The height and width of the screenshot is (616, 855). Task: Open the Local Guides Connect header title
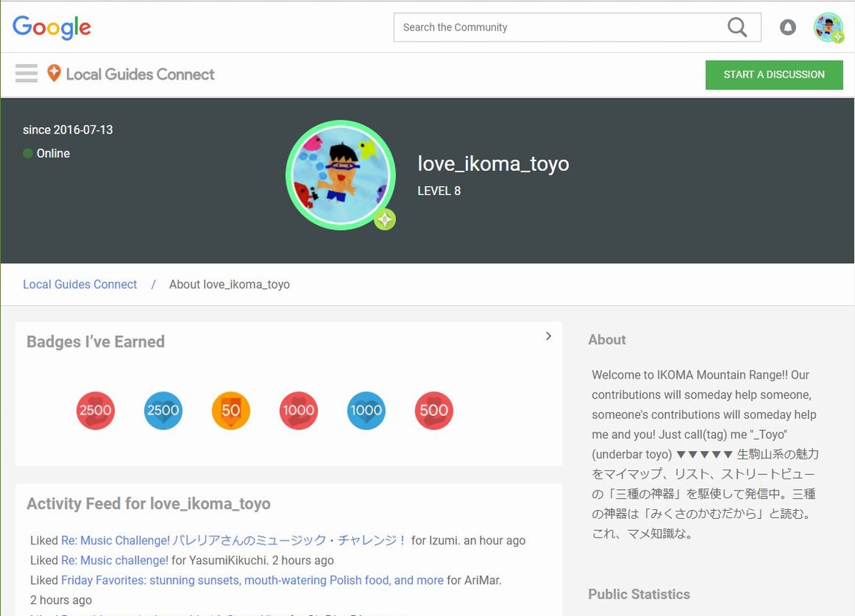[140, 74]
